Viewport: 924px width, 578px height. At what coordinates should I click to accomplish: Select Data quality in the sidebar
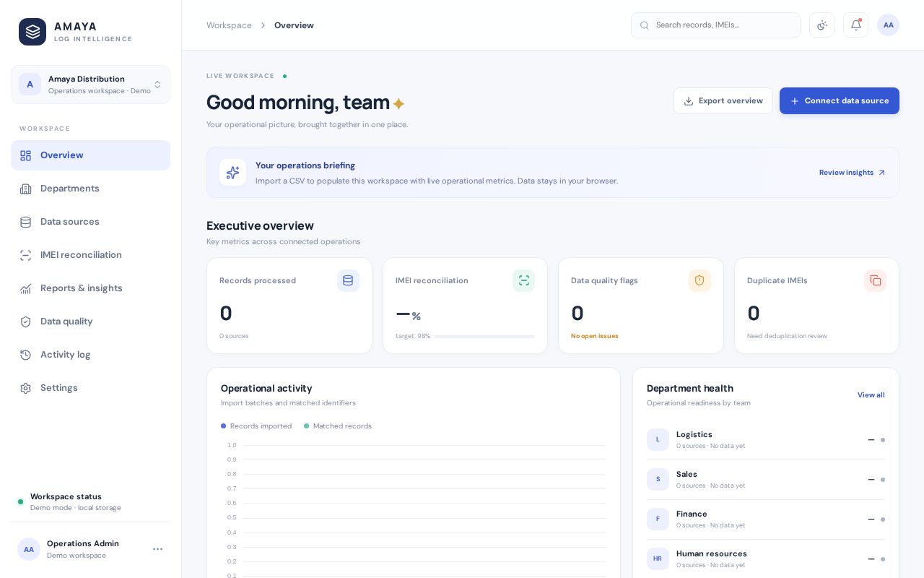pyautogui.click(x=90, y=322)
